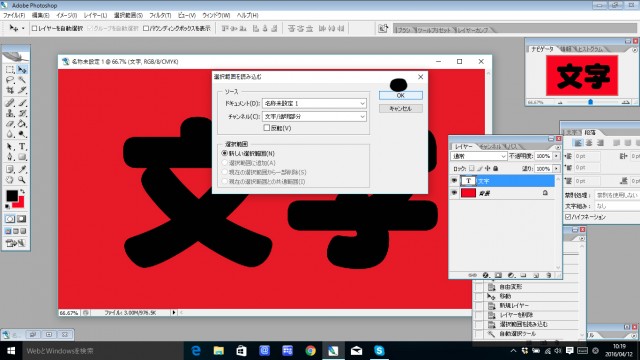Select the Eraser tool
This screenshot has height=360, width=640.
[10, 123]
